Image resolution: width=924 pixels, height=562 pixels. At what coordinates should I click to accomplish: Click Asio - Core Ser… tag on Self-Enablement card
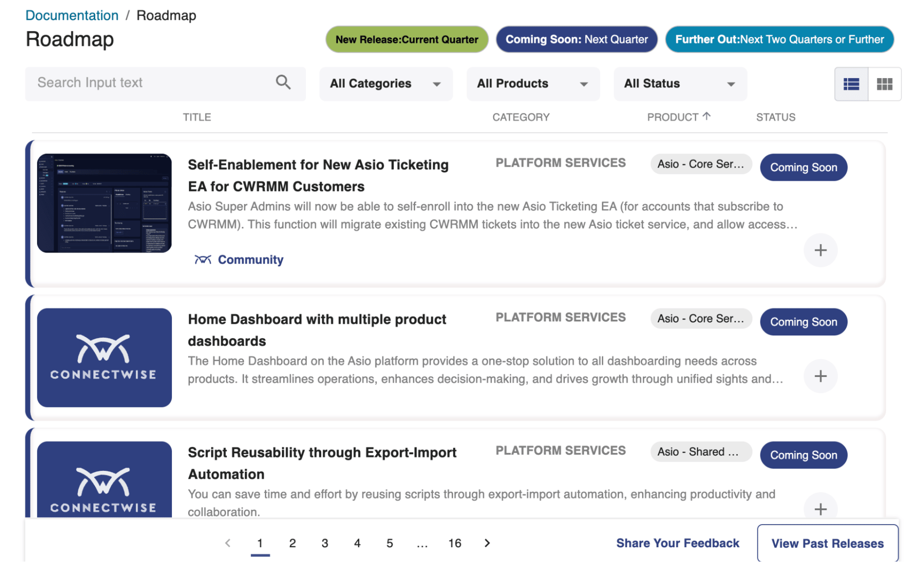701,164
